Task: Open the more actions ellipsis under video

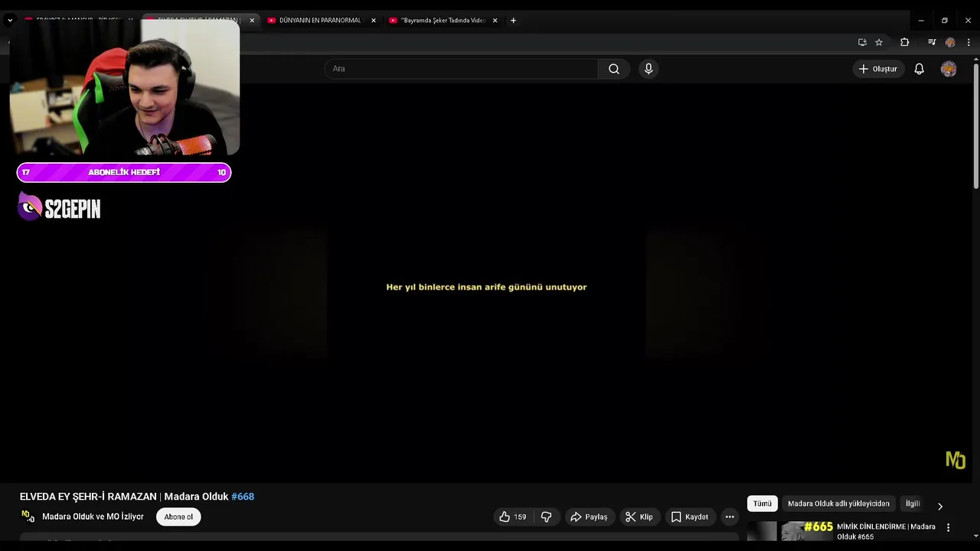Action: pos(730,517)
